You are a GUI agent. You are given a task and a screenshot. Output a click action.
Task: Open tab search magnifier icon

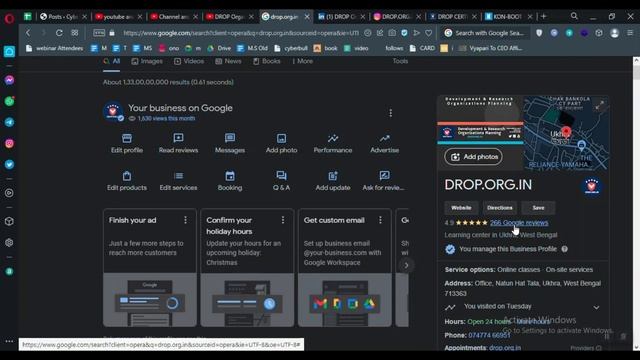(x=574, y=16)
